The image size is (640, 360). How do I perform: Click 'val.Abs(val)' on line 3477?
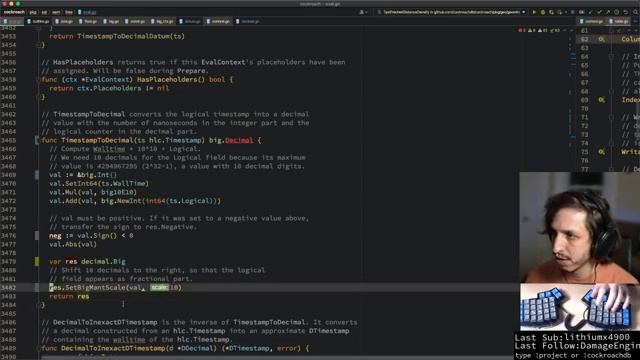(x=73, y=244)
